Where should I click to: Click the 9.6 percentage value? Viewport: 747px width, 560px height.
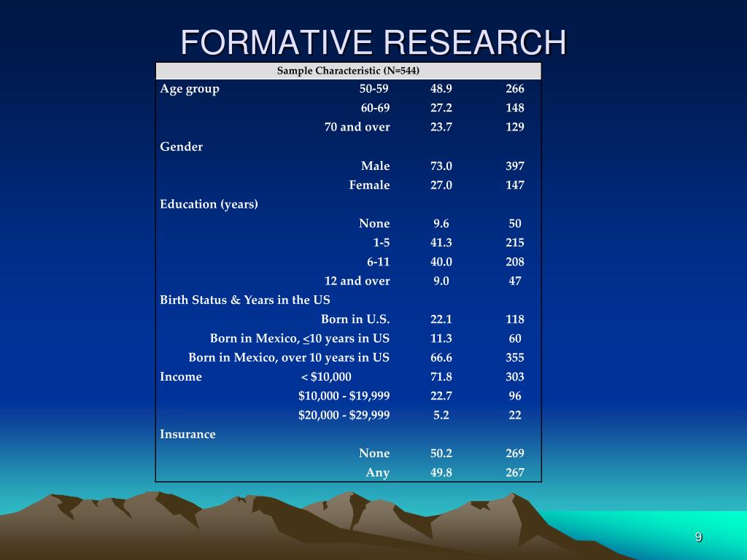pyautogui.click(x=441, y=223)
